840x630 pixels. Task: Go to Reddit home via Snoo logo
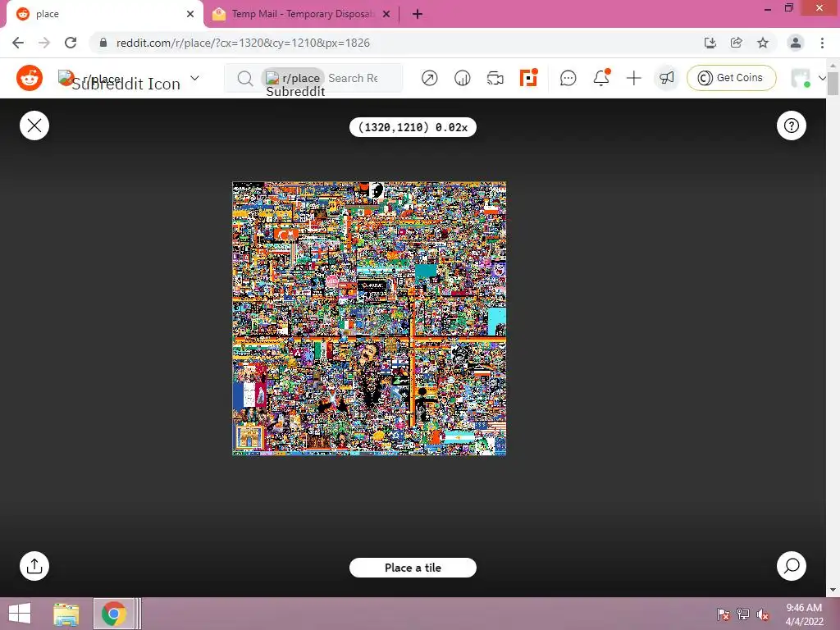click(30, 78)
